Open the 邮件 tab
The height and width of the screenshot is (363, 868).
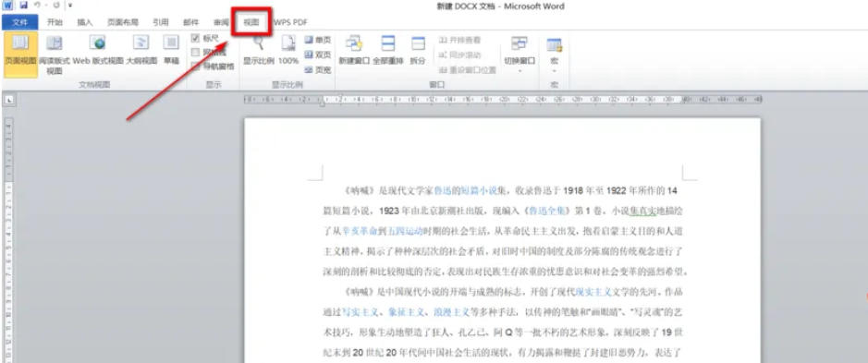[191, 22]
